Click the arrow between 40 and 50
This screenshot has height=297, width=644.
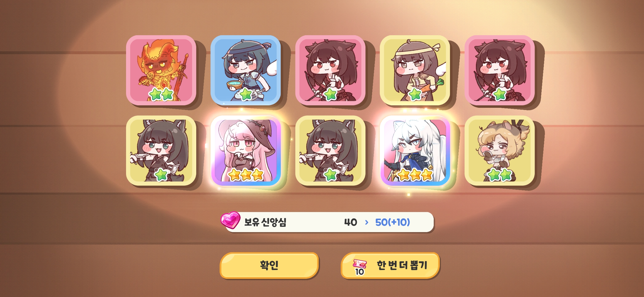pos(366,222)
